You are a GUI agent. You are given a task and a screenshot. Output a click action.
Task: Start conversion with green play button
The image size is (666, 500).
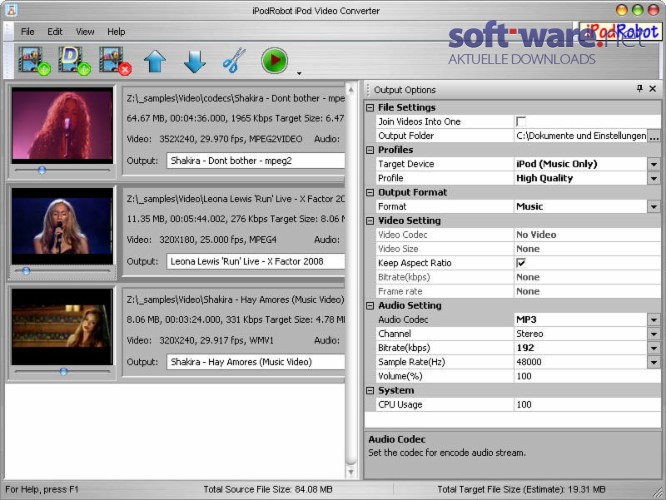[x=274, y=60]
